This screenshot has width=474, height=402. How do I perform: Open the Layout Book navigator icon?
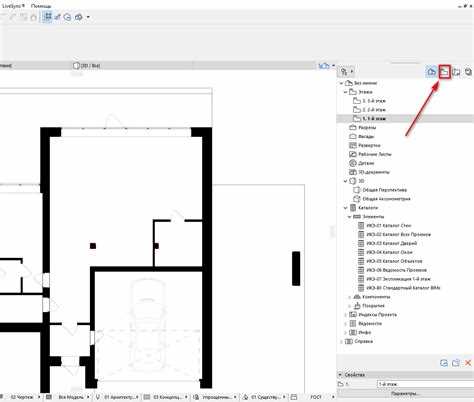(456, 72)
